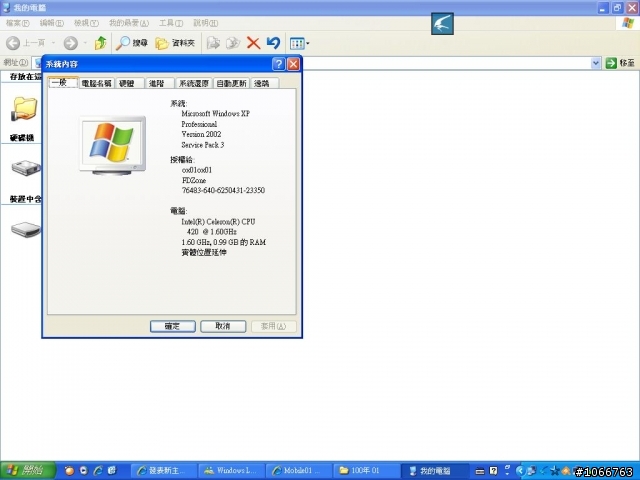Click the star icon in system tray
Viewport: 640px width, 480px height.
click(x=554, y=471)
